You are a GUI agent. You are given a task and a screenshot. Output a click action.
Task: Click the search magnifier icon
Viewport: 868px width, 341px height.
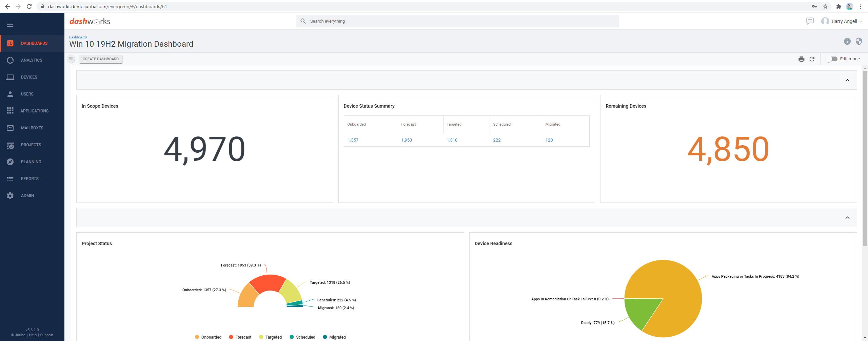click(x=303, y=21)
